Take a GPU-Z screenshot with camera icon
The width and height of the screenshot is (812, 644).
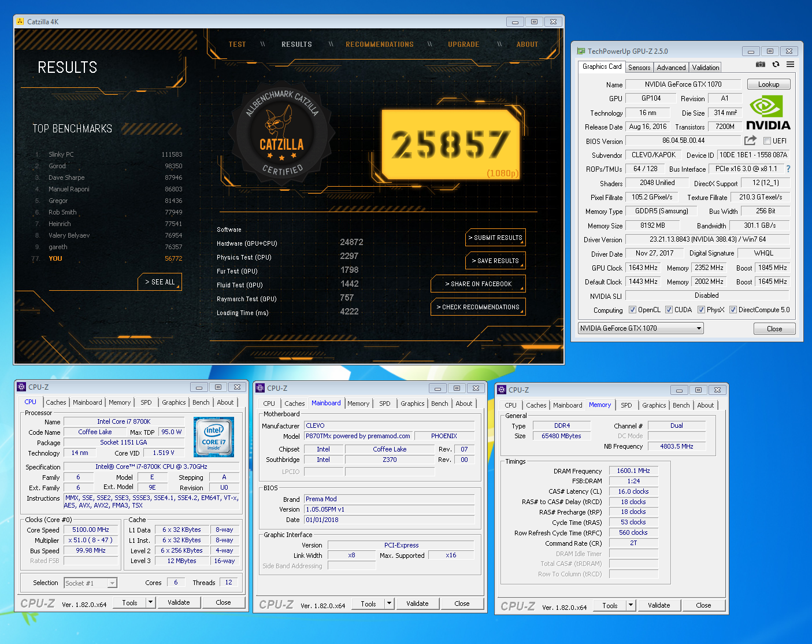(x=761, y=65)
